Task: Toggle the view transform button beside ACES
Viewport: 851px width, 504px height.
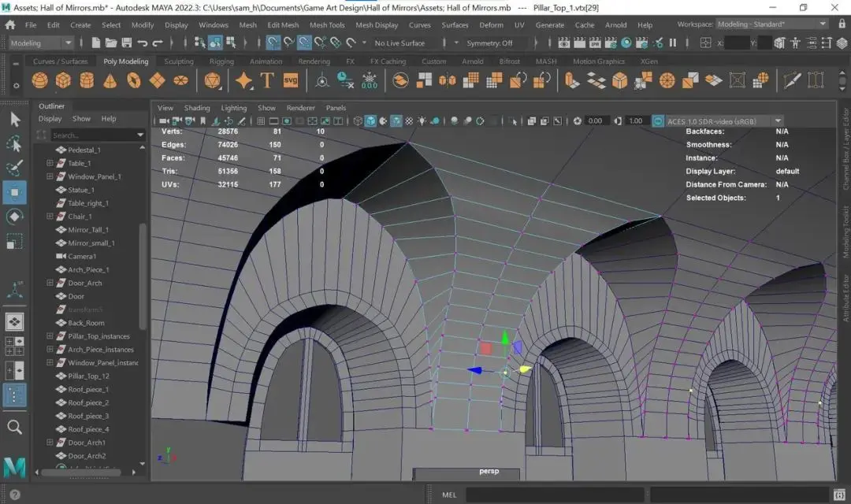Action: tap(658, 121)
